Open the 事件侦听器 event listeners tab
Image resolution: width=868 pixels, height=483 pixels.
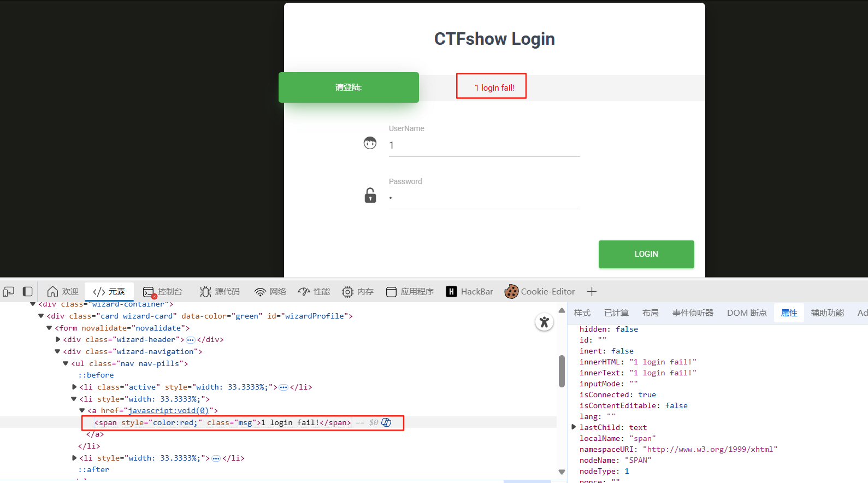[x=693, y=313]
